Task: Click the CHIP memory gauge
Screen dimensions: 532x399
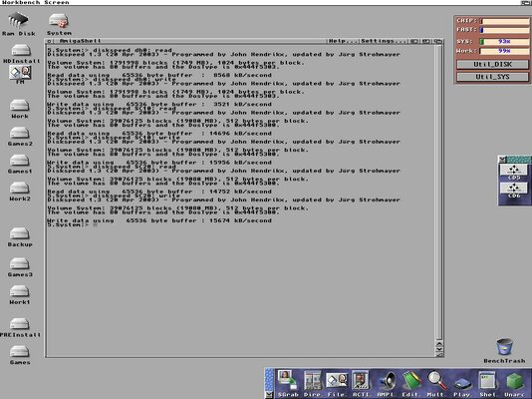Action: pos(504,21)
